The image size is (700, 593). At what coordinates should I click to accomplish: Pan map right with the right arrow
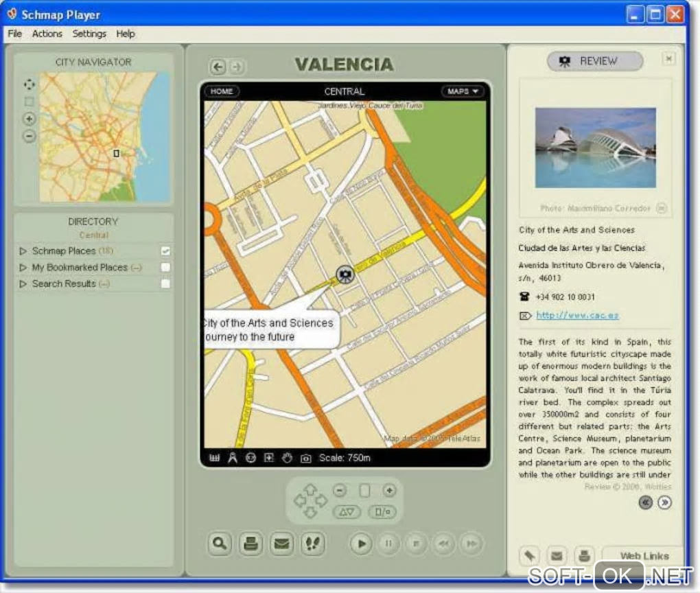tap(321, 500)
